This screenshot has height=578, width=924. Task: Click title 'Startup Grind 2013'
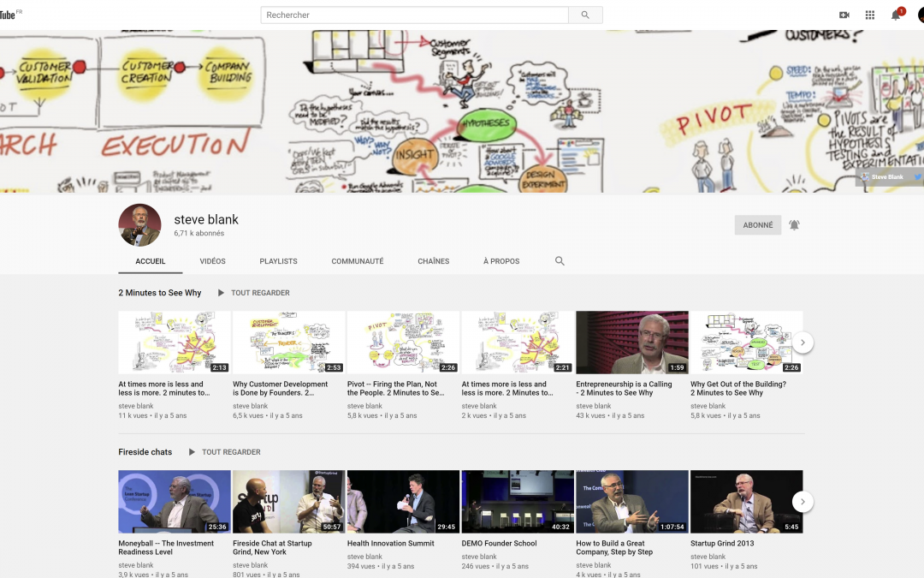722,543
